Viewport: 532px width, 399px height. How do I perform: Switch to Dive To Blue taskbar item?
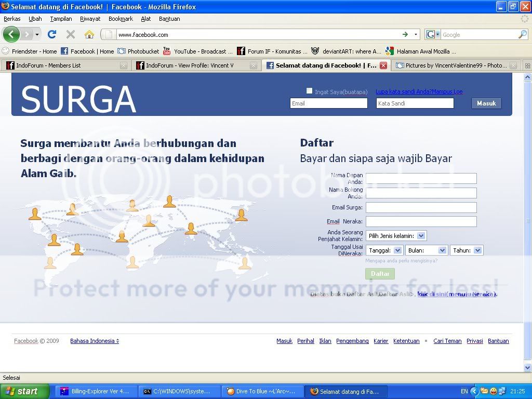[x=262, y=391]
